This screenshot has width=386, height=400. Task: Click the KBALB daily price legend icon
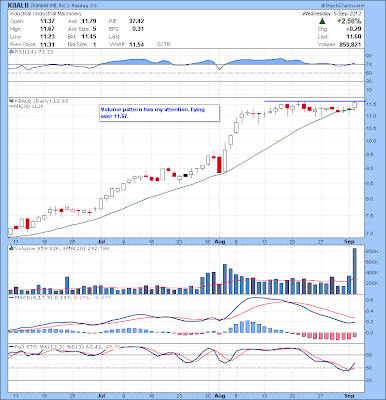click(x=11, y=101)
